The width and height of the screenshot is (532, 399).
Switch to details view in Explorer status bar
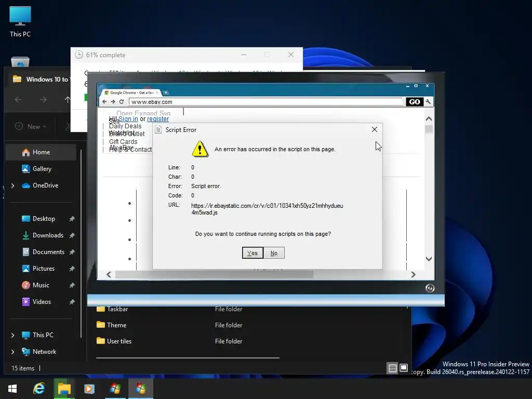point(393,368)
